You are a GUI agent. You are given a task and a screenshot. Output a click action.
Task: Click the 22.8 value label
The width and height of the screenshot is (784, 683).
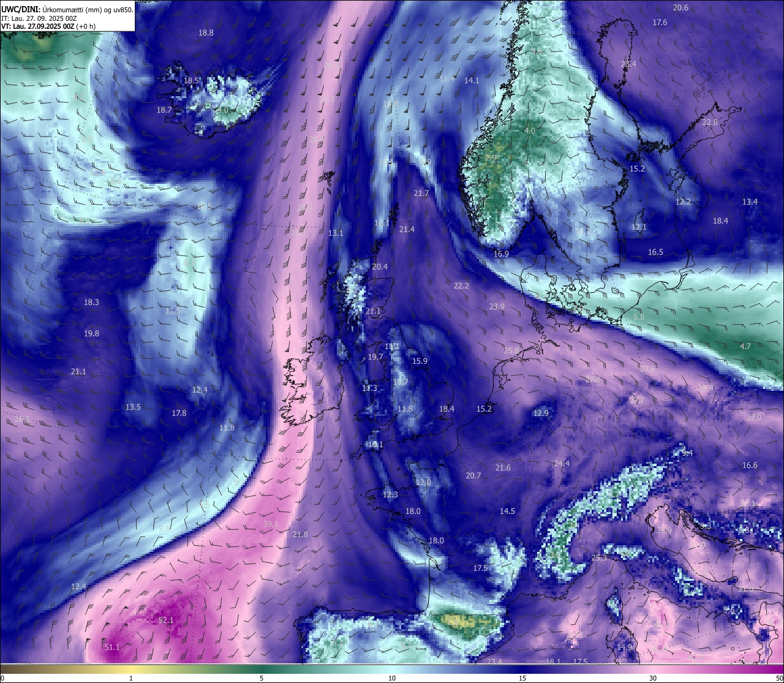pyautogui.click(x=710, y=123)
